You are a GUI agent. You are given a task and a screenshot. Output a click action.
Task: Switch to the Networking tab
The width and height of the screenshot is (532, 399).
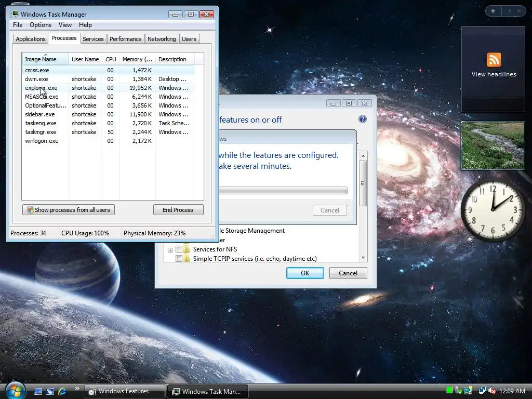162,38
